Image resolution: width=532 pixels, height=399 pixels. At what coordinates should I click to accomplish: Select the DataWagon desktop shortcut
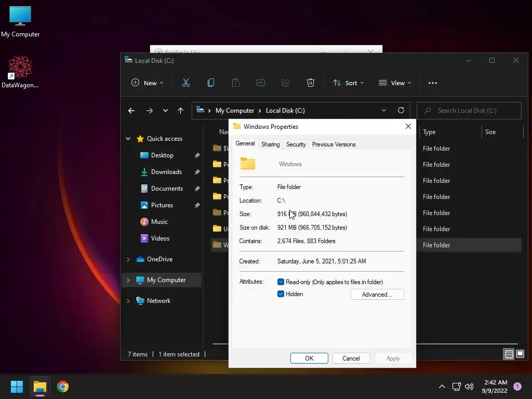[x=20, y=72]
